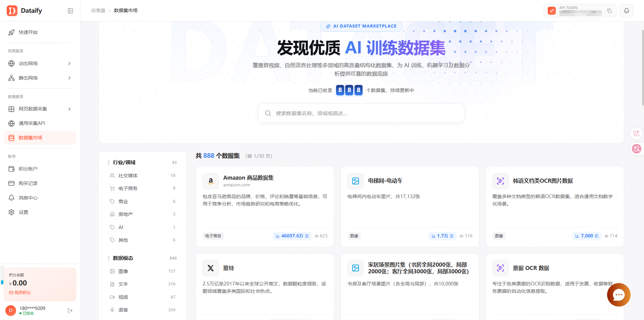Click the translate floating icon
The height and width of the screenshot is (320, 644).
point(636,149)
